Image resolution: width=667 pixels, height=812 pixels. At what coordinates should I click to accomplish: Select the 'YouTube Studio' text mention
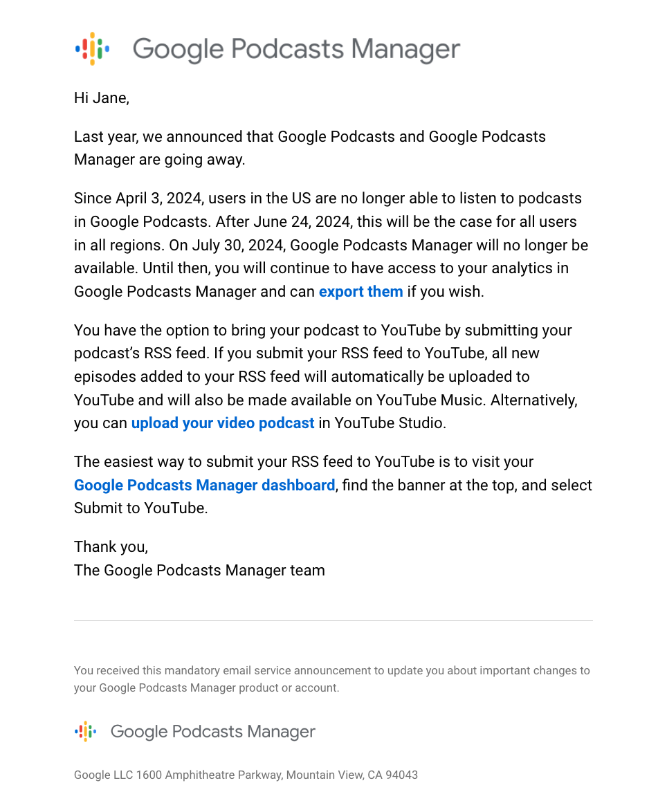pos(391,423)
